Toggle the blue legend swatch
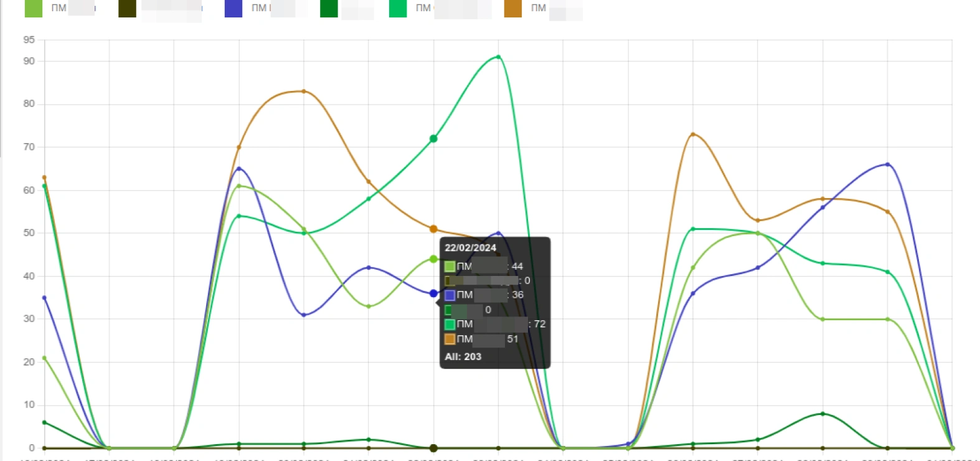980x461 pixels. (x=233, y=8)
